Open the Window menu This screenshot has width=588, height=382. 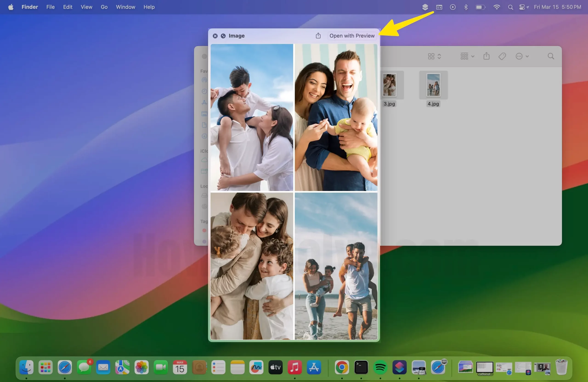[125, 7]
